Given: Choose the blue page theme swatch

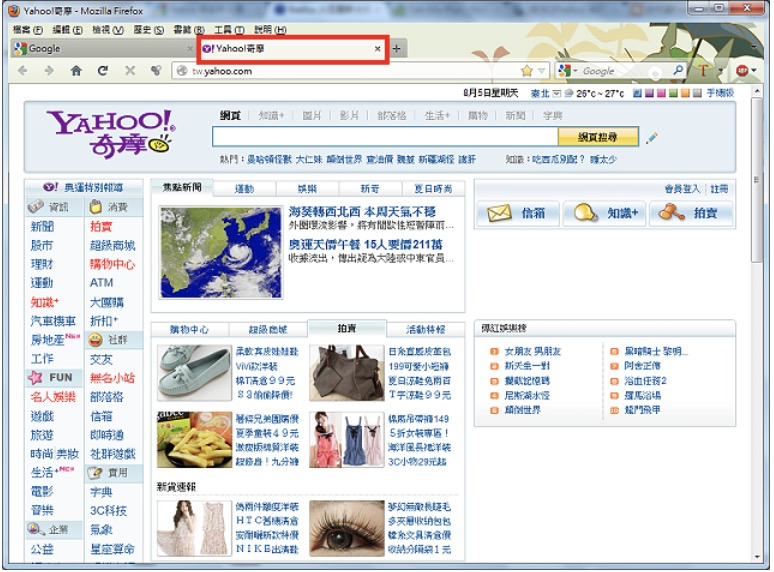Looking at the screenshot, I should click(x=637, y=93).
